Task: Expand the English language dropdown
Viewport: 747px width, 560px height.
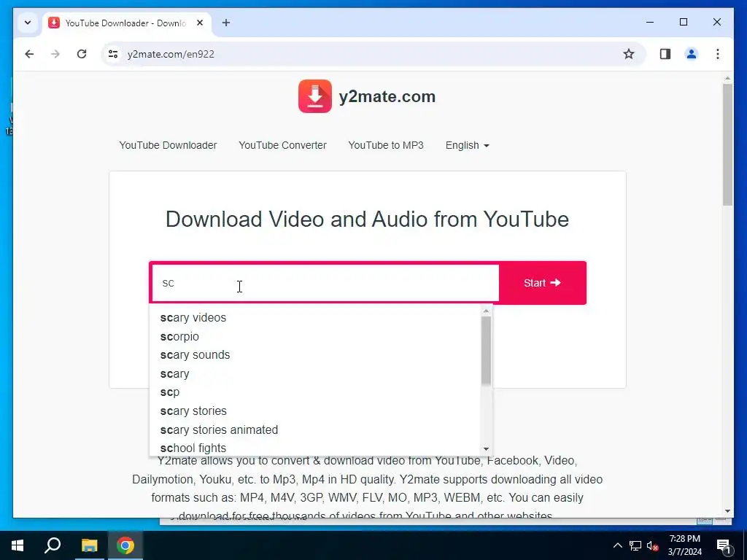Action: (468, 145)
